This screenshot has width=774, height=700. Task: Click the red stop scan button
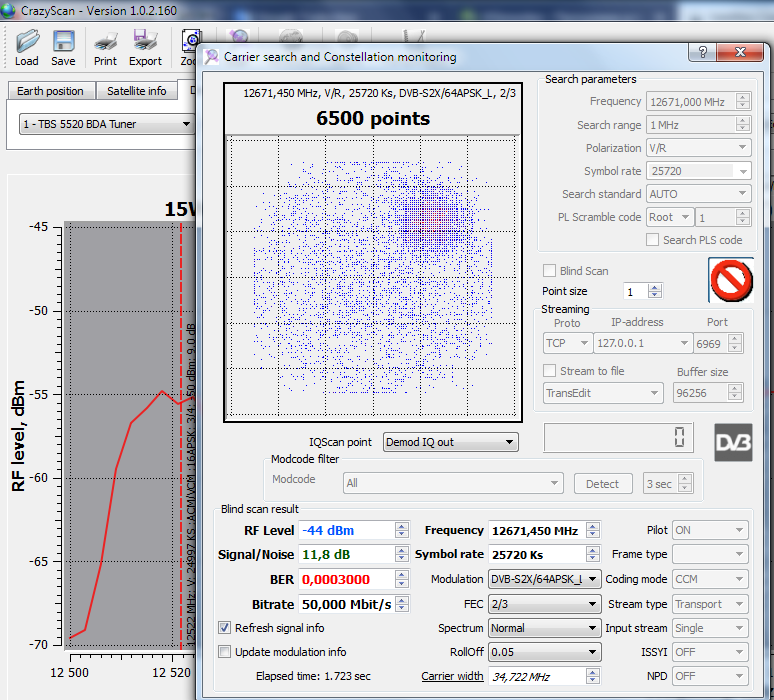pyautogui.click(x=731, y=280)
